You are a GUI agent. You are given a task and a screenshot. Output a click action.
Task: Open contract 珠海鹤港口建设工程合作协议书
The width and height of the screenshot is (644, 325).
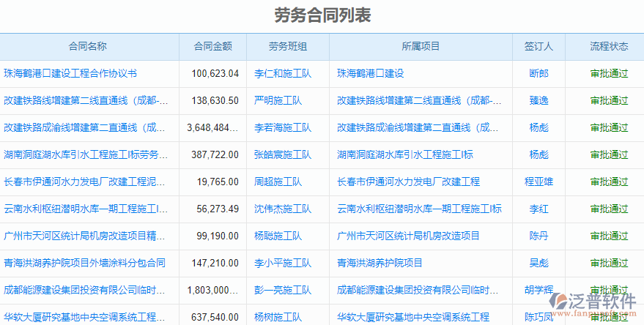pyautogui.click(x=70, y=73)
